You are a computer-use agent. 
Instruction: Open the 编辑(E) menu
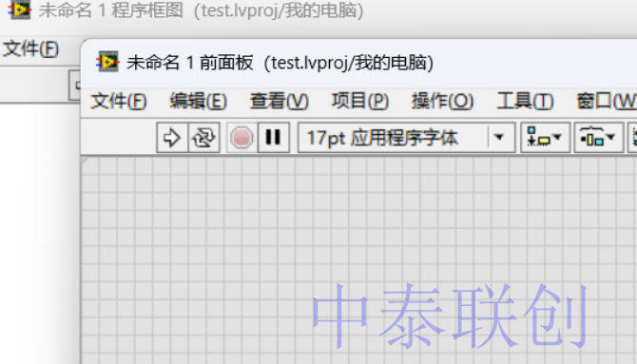[x=198, y=101]
